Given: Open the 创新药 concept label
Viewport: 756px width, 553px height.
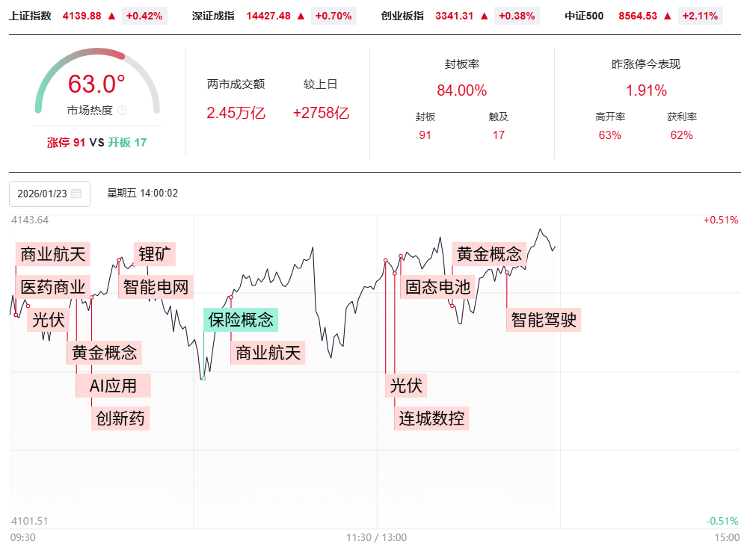Looking at the screenshot, I should click(x=120, y=418).
